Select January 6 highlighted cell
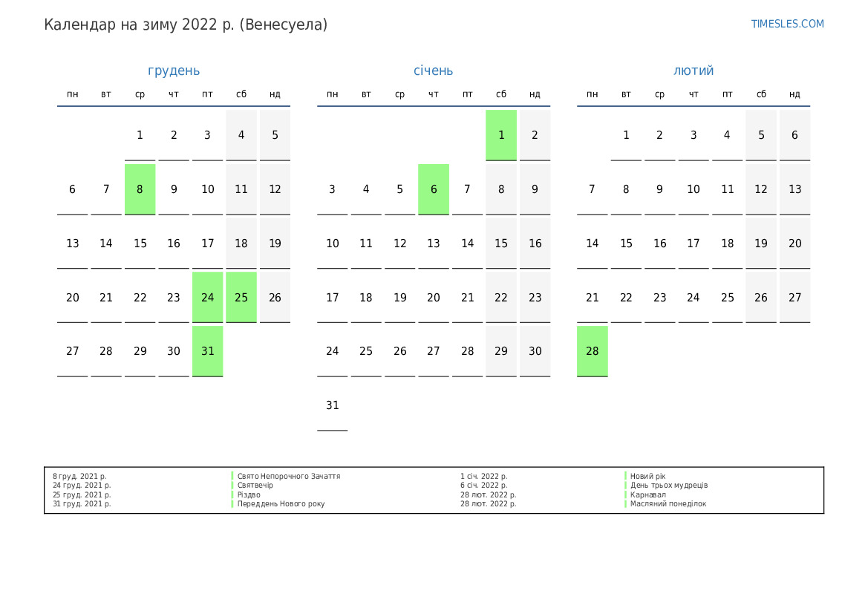868x614 pixels. 434,189
